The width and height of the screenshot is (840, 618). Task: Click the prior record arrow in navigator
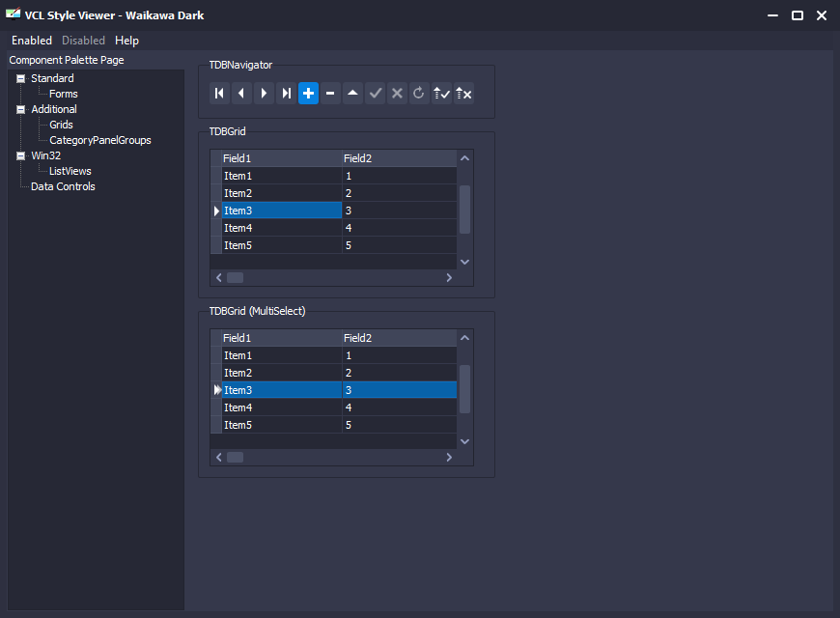241,94
